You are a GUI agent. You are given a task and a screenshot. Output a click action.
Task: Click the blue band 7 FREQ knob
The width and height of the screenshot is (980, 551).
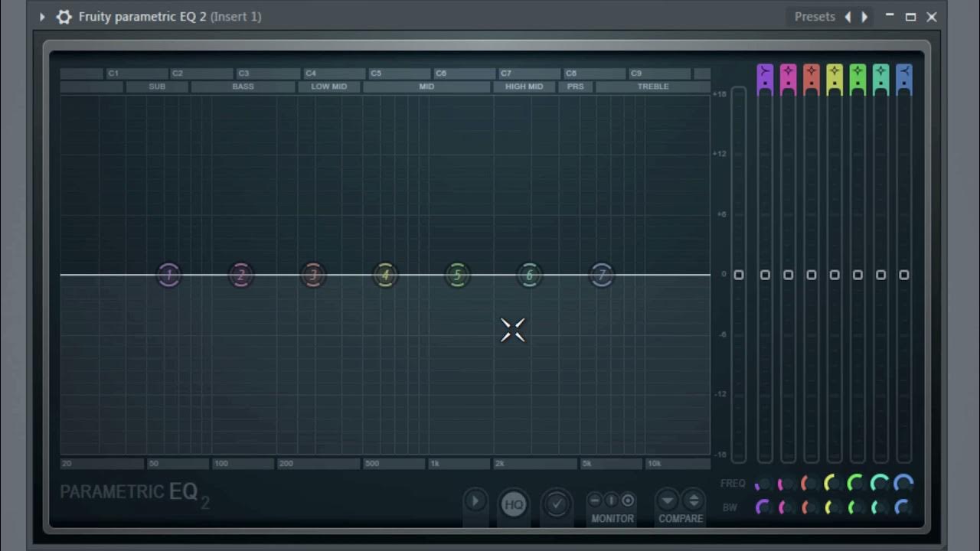[904, 484]
